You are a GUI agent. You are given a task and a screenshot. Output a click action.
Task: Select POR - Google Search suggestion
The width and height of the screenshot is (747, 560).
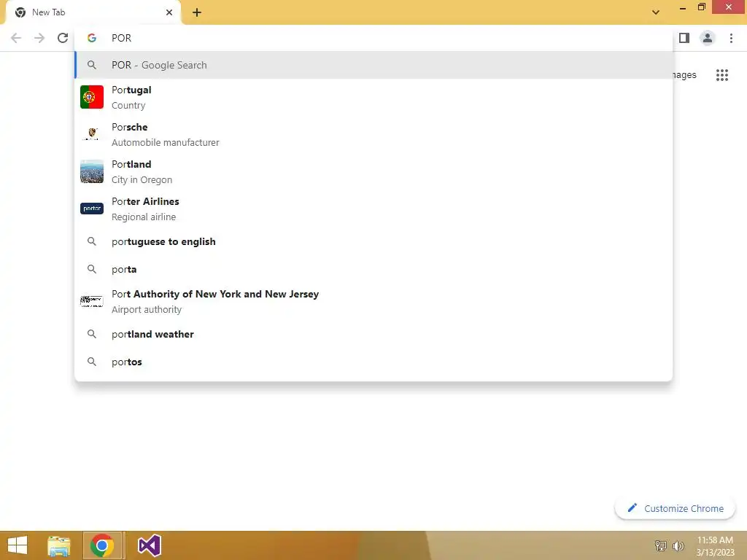tap(373, 65)
